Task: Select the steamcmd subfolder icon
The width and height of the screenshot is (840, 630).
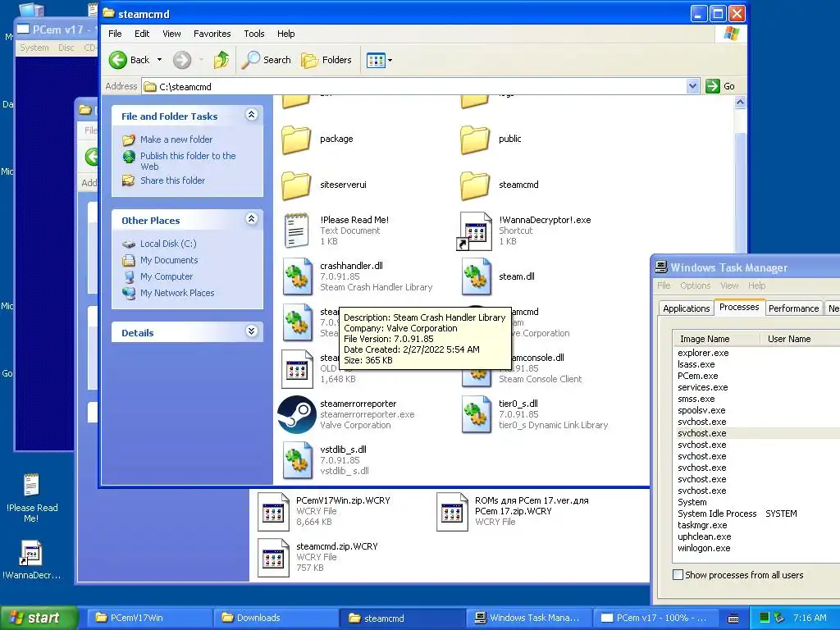Action: pyautogui.click(x=475, y=185)
